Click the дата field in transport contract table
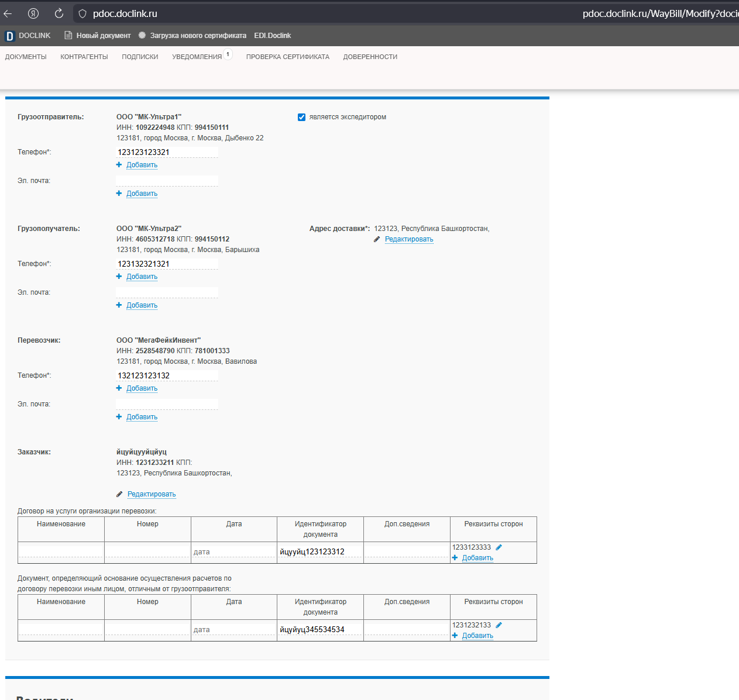 (234, 551)
